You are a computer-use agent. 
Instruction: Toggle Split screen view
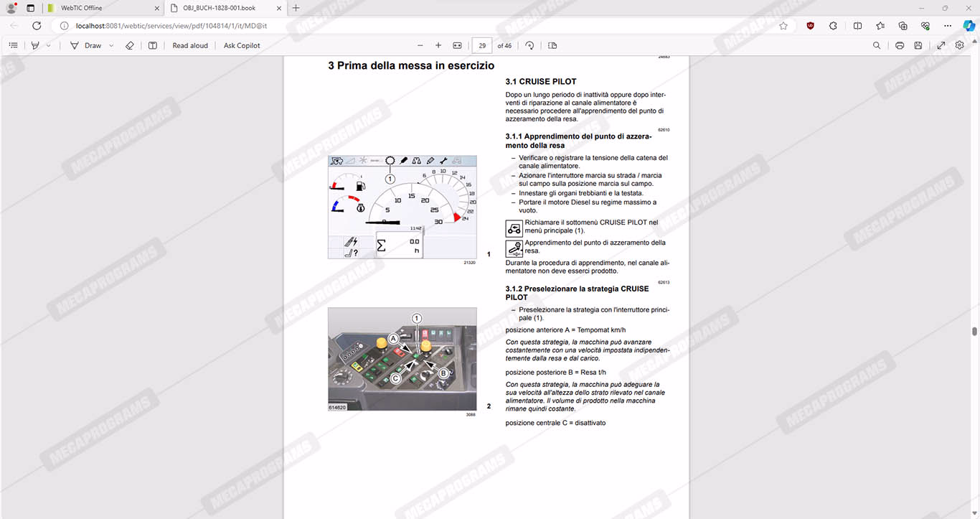(858, 25)
